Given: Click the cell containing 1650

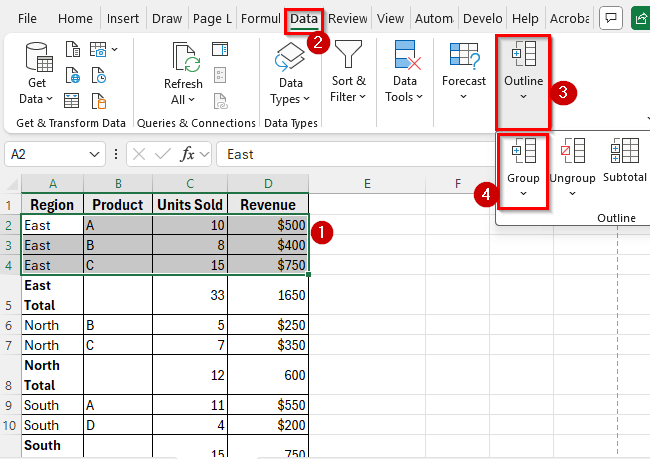Looking at the screenshot, I should [x=268, y=295].
